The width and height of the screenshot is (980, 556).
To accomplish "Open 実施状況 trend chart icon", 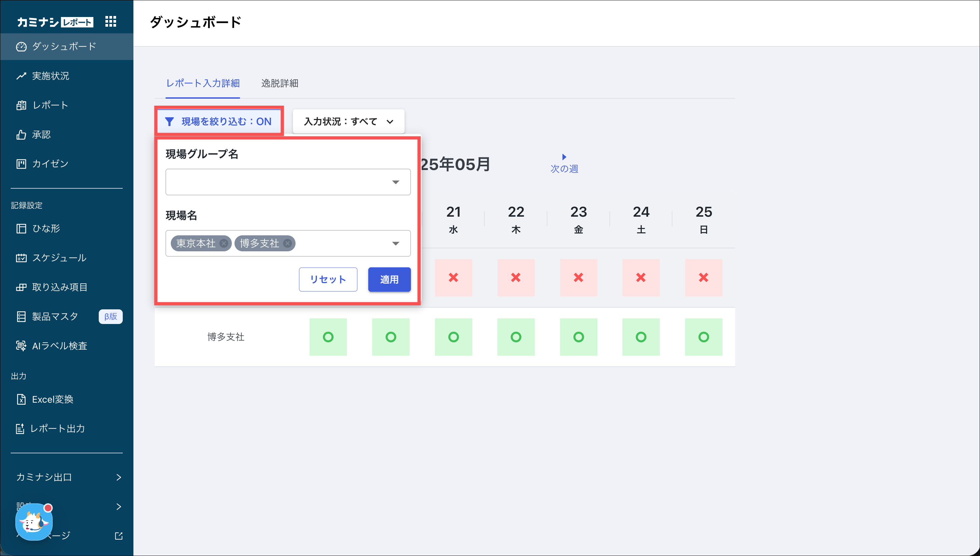I will (21, 76).
